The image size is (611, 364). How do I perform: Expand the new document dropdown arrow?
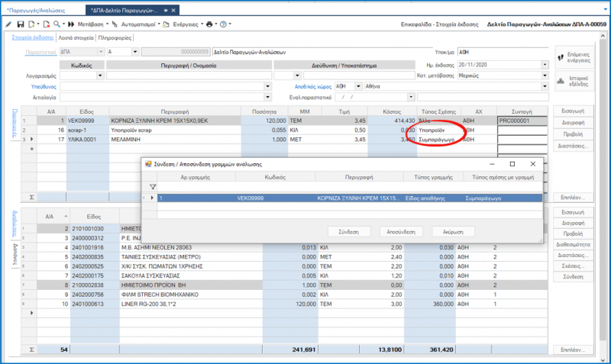[x=38, y=24]
